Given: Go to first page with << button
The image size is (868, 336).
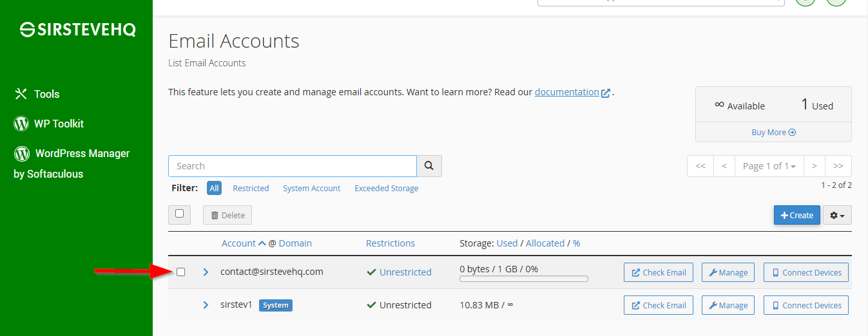Looking at the screenshot, I should click(x=700, y=166).
